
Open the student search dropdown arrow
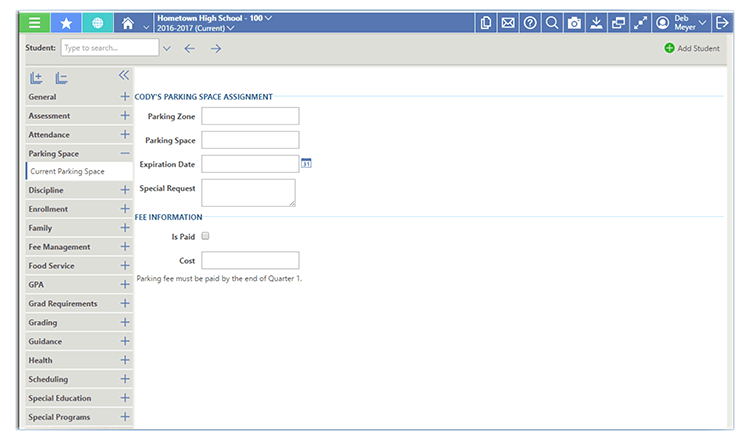click(x=166, y=48)
